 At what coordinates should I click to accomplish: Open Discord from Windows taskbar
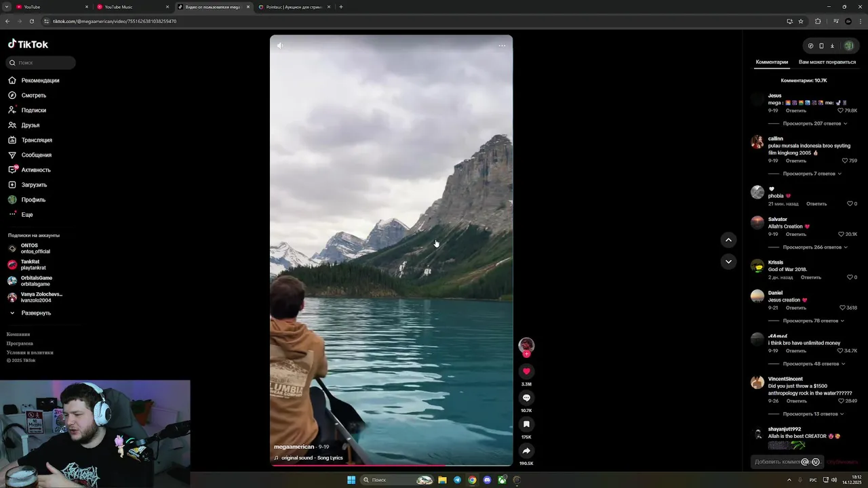pos(487,480)
